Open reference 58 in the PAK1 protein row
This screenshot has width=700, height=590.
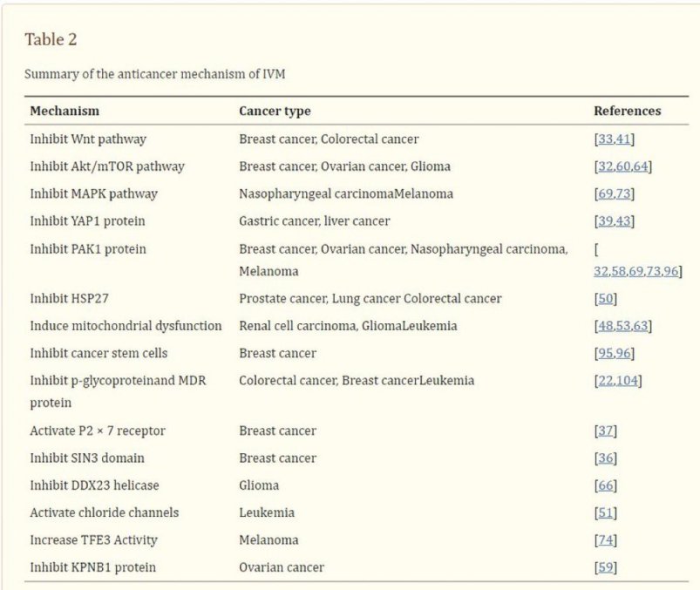click(x=620, y=272)
